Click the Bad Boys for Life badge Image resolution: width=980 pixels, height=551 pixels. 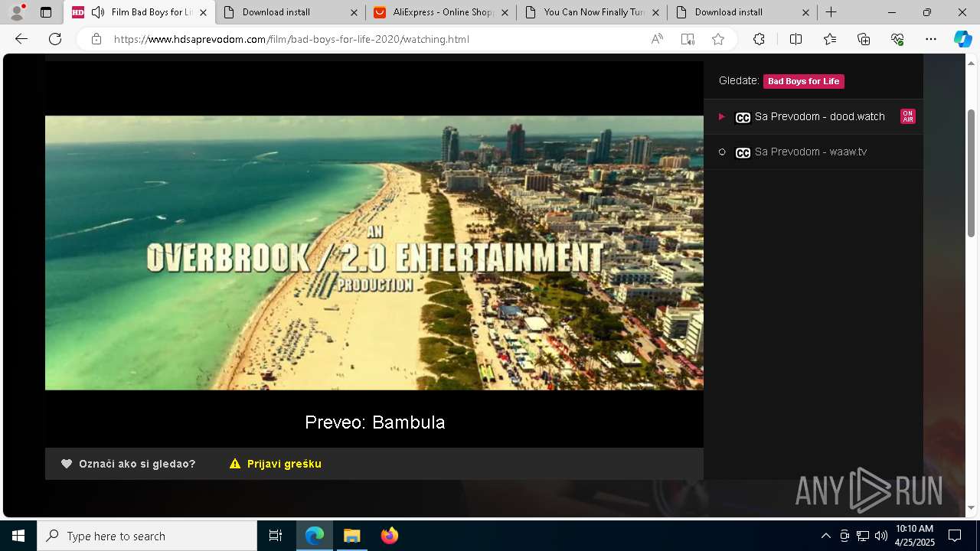coord(804,81)
